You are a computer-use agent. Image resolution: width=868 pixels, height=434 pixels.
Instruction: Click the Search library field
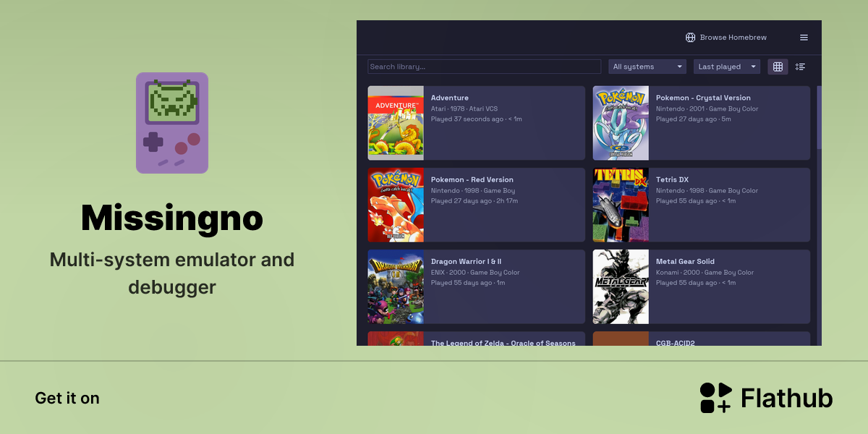click(484, 67)
